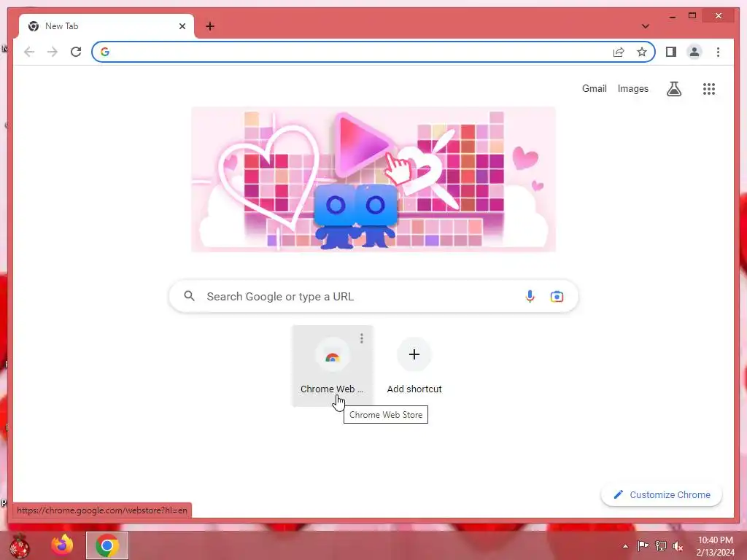Image resolution: width=747 pixels, height=560 pixels.
Task: Click the muted volume tray icon
Action: point(678,545)
